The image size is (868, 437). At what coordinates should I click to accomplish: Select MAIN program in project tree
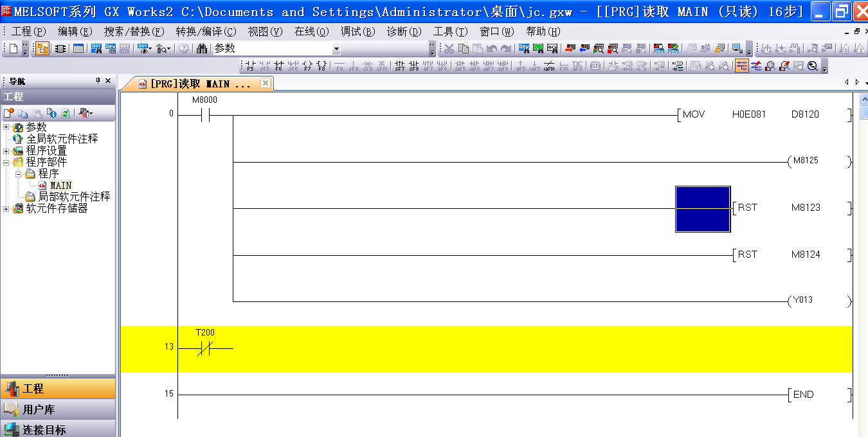(x=61, y=185)
